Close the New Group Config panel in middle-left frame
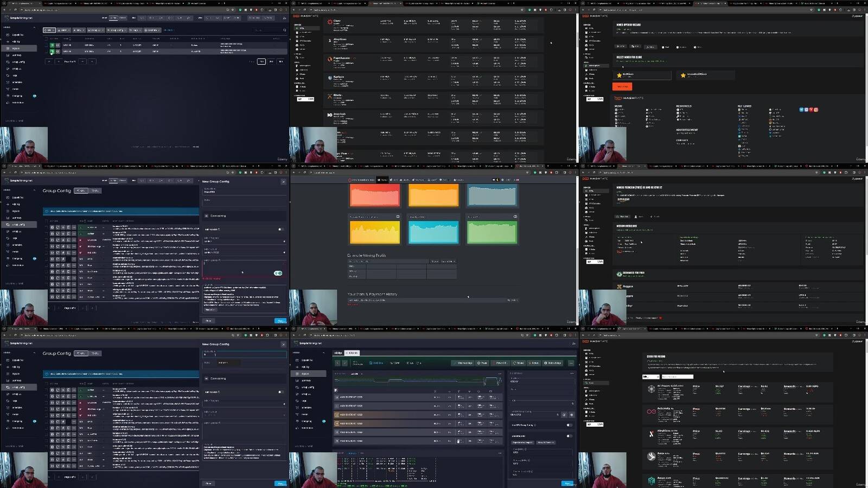This screenshot has width=868, height=488. [283, 182]
